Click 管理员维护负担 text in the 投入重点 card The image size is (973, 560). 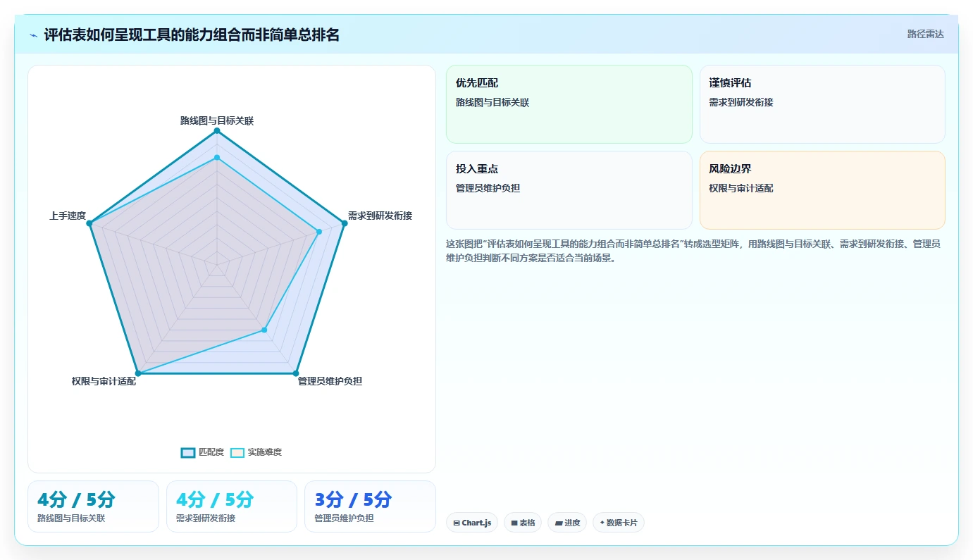pos(488,188)
